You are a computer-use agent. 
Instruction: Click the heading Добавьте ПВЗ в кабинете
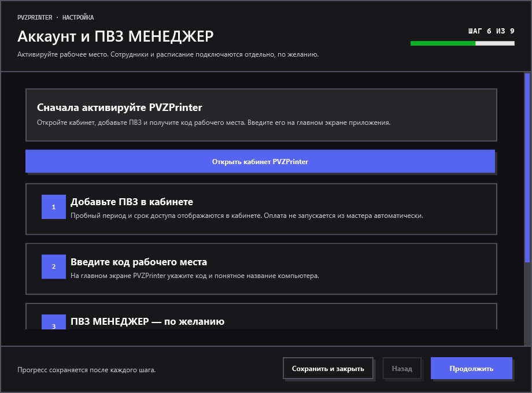(132, 202)
